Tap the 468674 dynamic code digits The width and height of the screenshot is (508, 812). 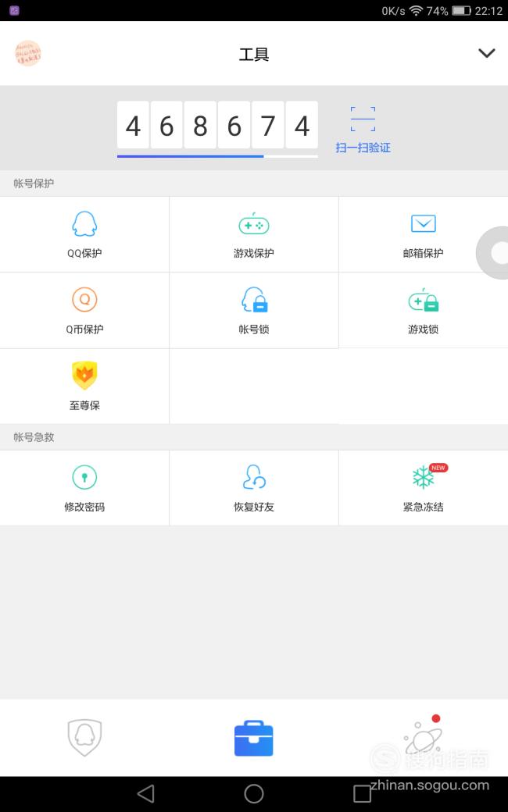(x=217, y=126)
